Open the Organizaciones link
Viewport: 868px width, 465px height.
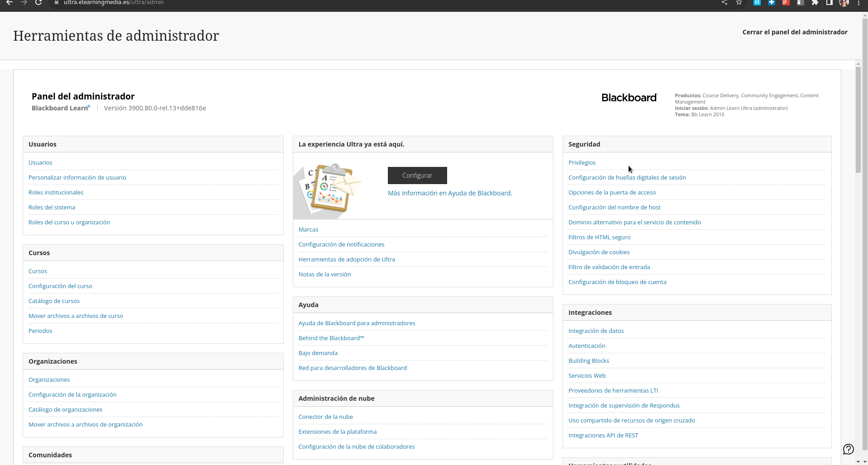(x=49, y=380)
